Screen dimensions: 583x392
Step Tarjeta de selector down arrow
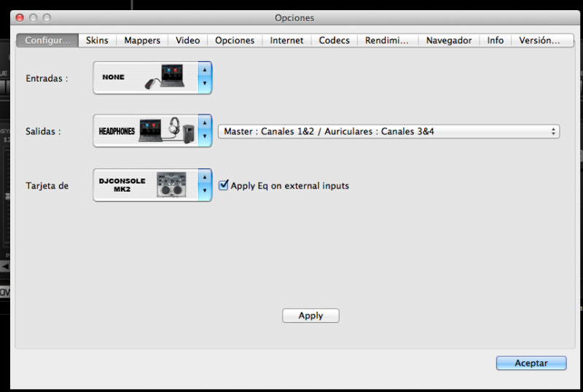pyautogui.click(x=205, y=191)
